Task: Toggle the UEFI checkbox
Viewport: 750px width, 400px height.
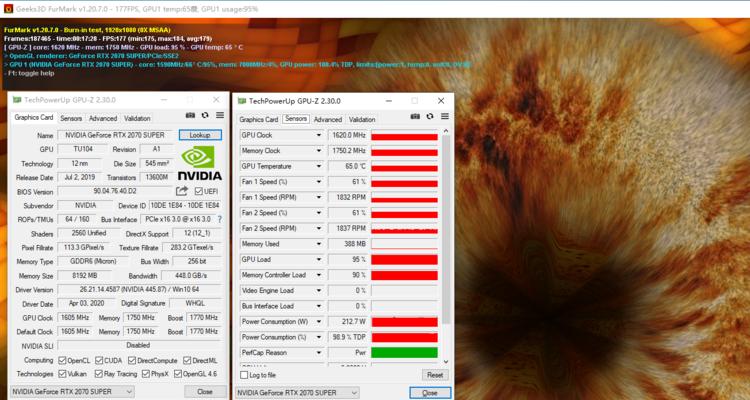Action: (x=199, y=191)
